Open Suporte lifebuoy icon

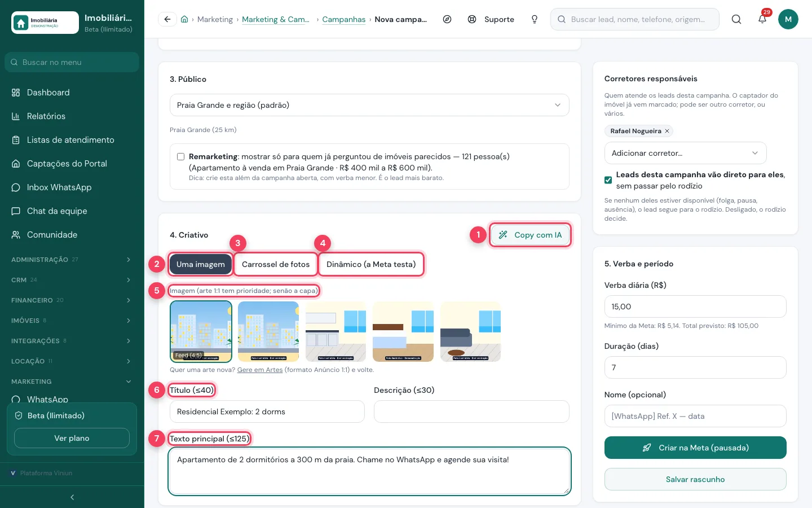point(472,19)
